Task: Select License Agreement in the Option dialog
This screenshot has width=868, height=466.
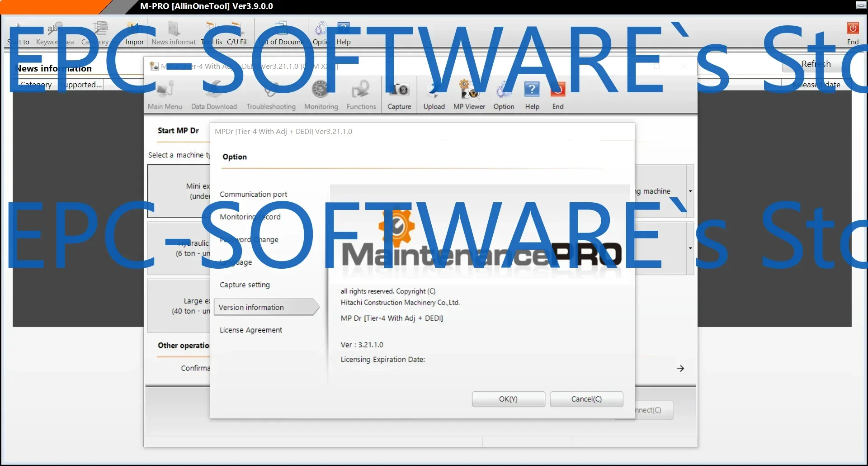Action: click(x=251, y=330)
